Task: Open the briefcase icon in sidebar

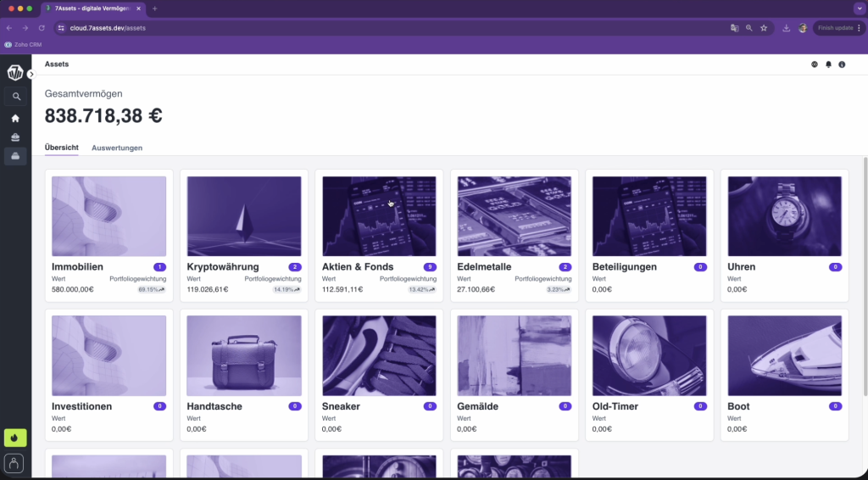Action: (15, 137)
